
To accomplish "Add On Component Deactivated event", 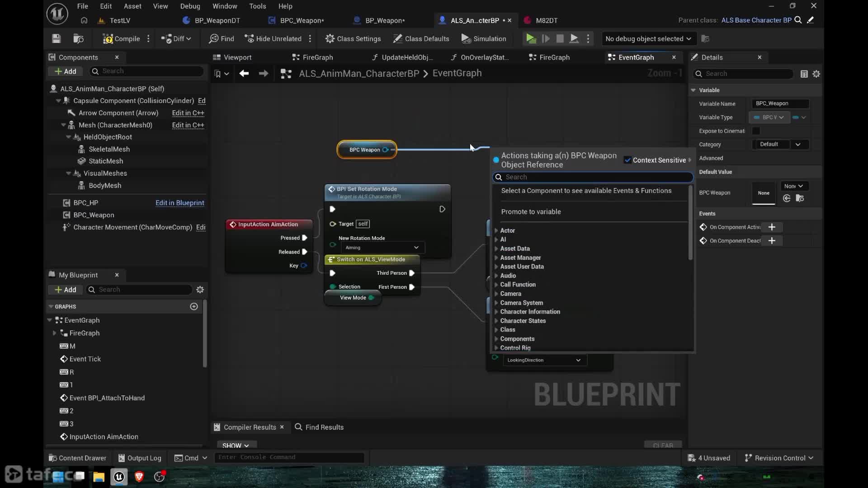I will click(x=772, y=241).
